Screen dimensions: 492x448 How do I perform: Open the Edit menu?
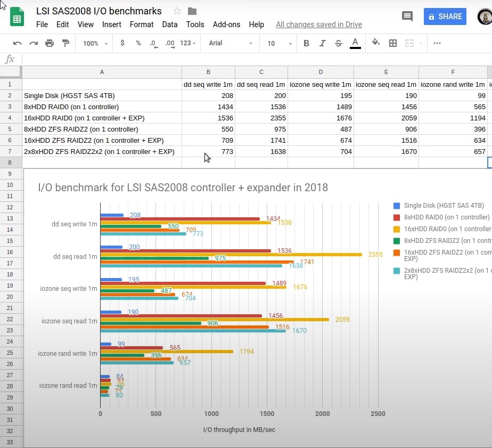coord(62,25)
